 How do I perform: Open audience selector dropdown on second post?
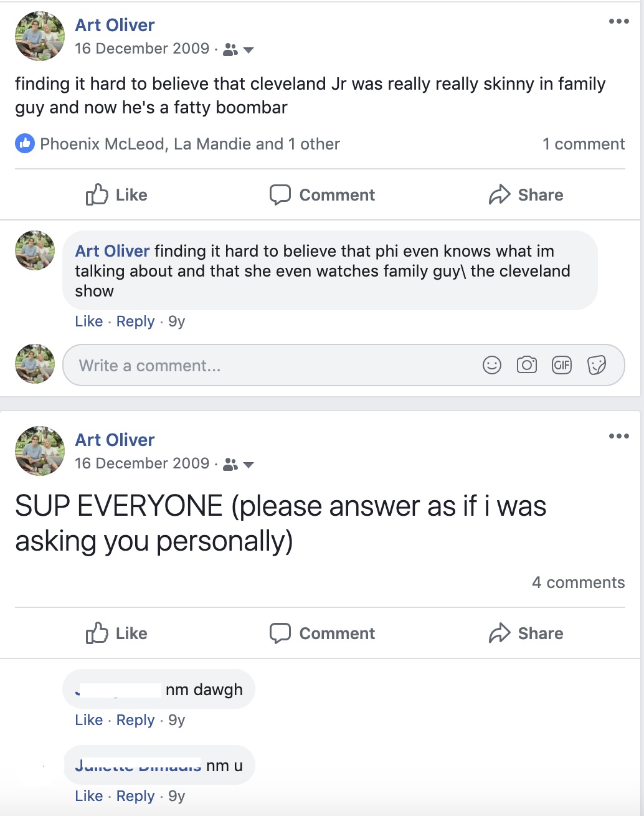[x=239, y=464]
